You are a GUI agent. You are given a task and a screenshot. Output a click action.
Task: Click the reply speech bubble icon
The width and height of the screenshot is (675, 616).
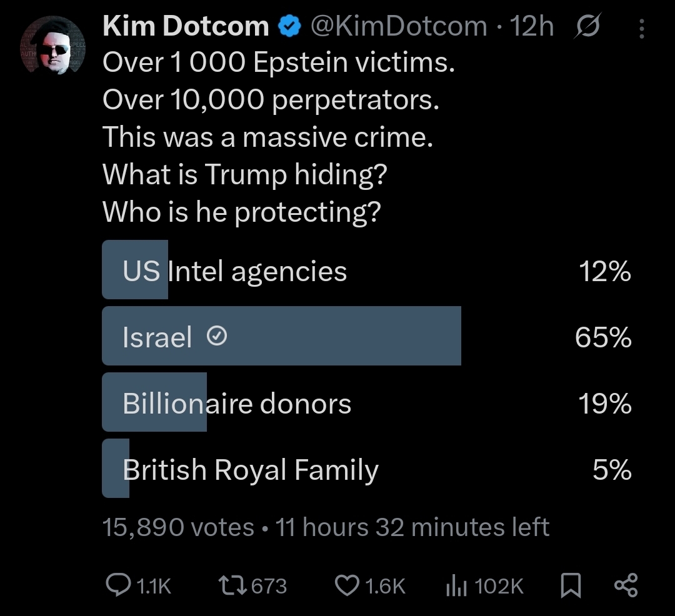(117, 585)
